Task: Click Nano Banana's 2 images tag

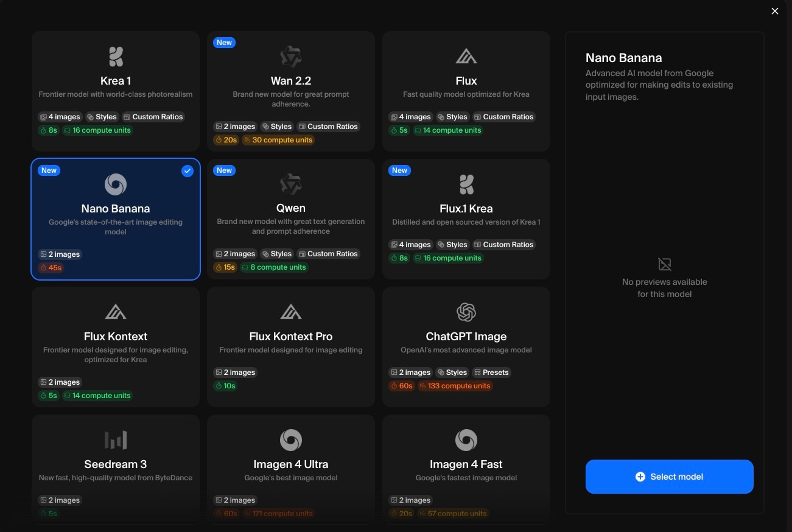Action: [60, 254]
